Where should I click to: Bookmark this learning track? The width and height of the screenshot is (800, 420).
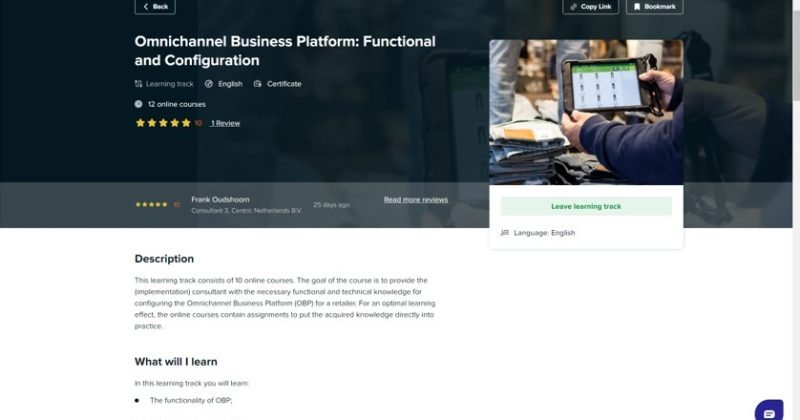click(x=654, y=6)
